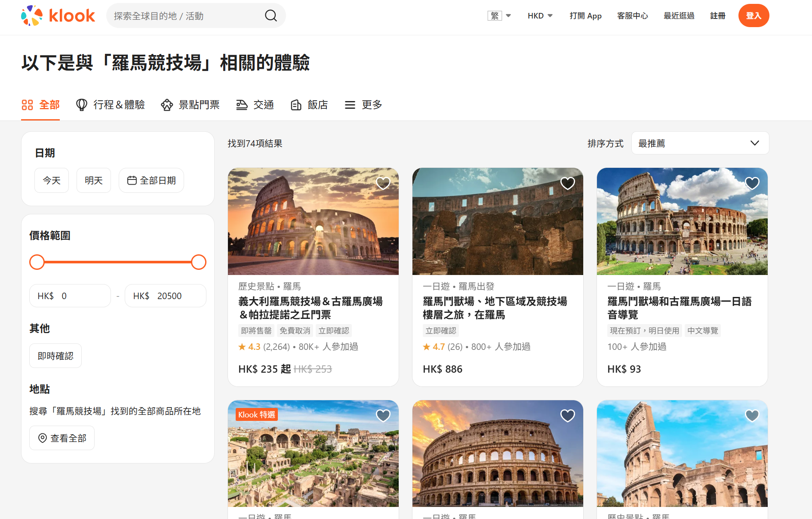Click the search magnifier icon

(x=271, y=16)
